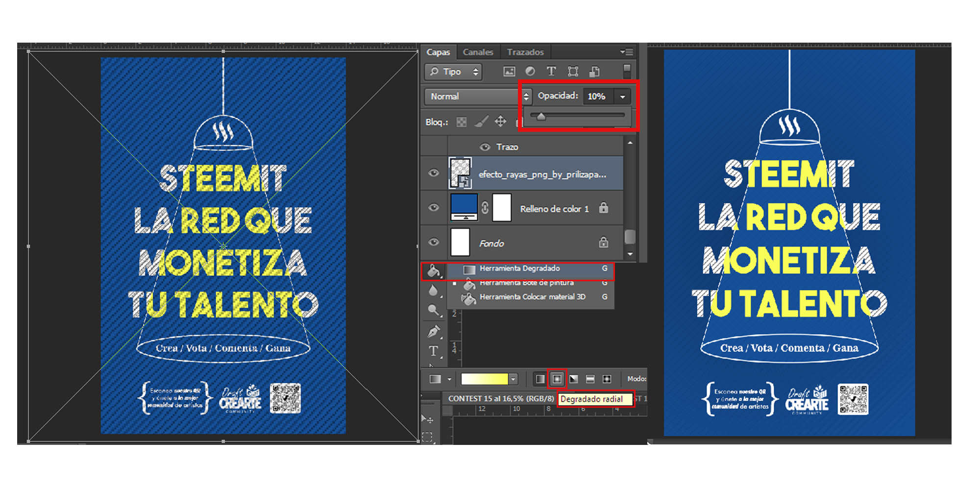The height and width of the screenshot is (490, 980).
Task: Open the Tipo layer filter dropdown
Action: point(453,72)
